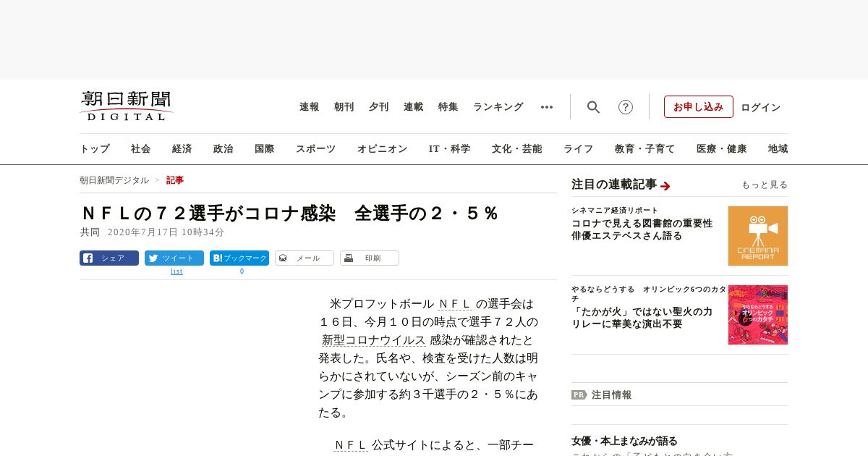This screenshot has height=456, width=868.
Task: Click the article headline ＮＦＬの７２選手がコロナ感染
Action: pos(208,214)
